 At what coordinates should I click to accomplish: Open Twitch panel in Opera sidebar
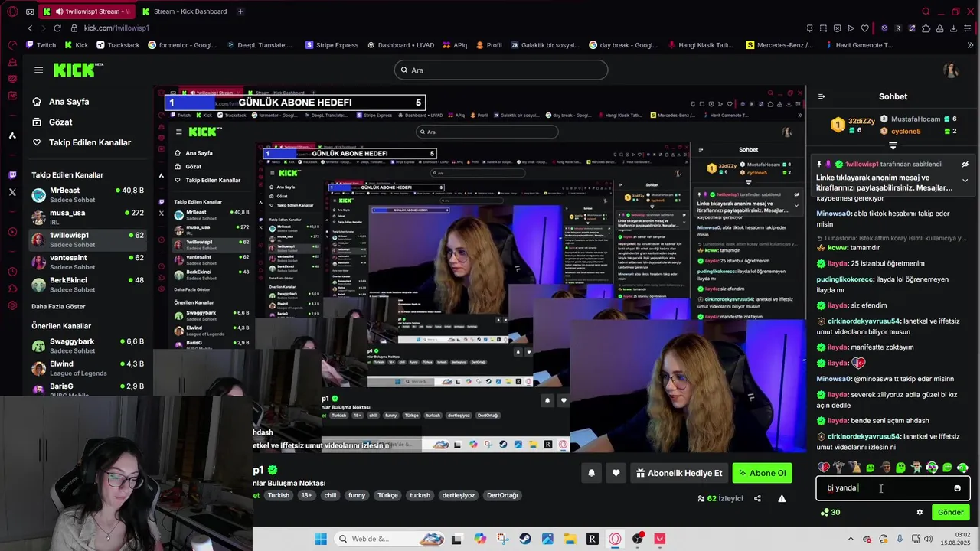click(x=12, y=175)
